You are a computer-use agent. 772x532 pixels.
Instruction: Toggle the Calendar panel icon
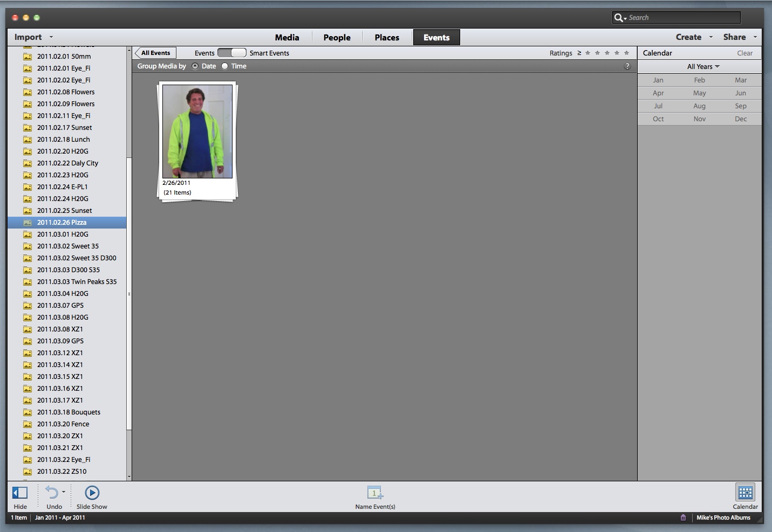click(745, 493)
